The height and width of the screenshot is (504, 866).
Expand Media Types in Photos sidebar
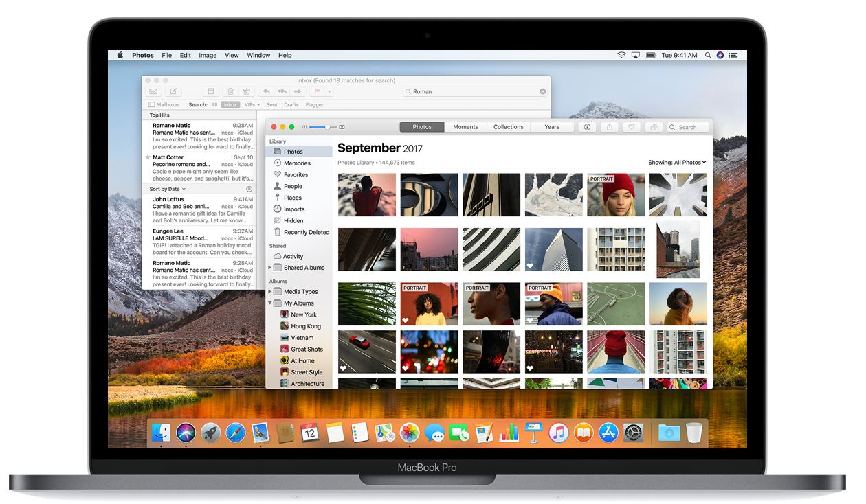269,292
